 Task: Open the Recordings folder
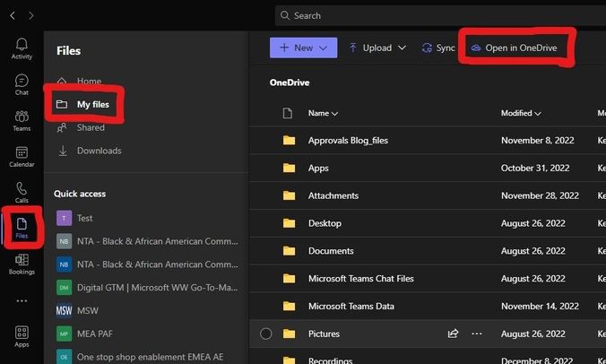coord(330,360)
